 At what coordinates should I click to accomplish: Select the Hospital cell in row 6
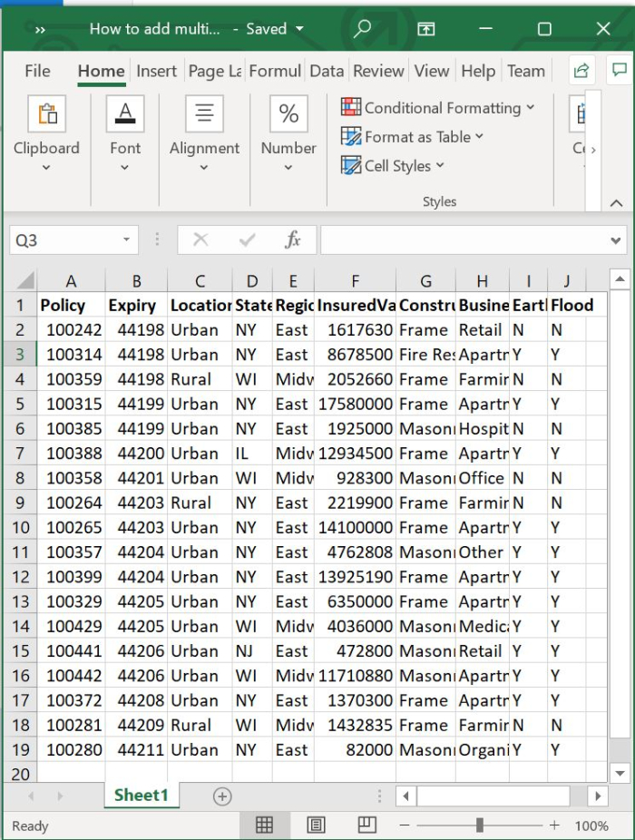483,428
